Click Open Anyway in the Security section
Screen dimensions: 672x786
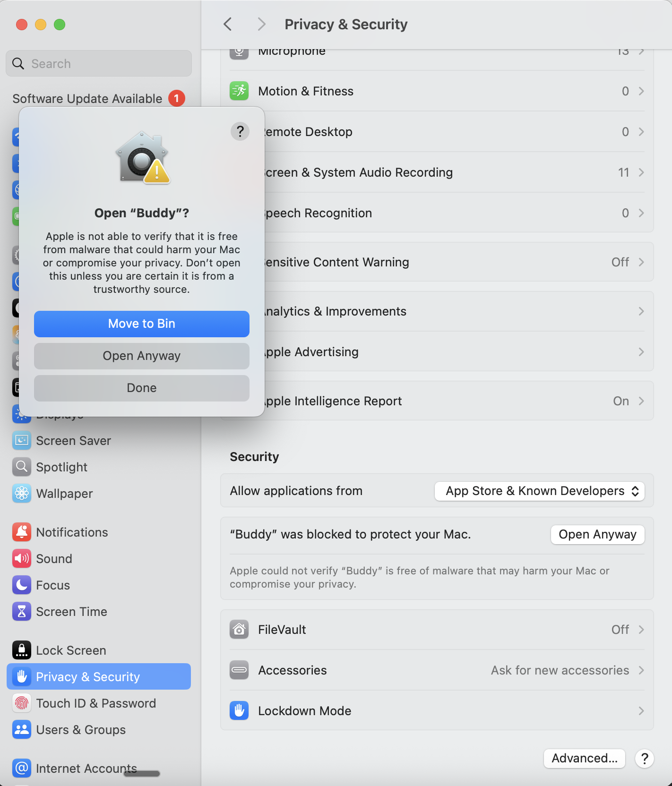tap(597, 534)
